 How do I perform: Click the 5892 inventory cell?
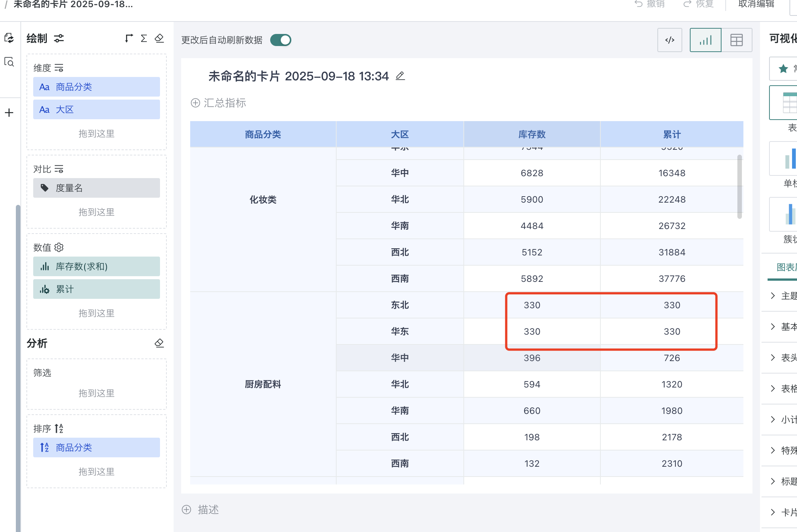coord(532,278)
